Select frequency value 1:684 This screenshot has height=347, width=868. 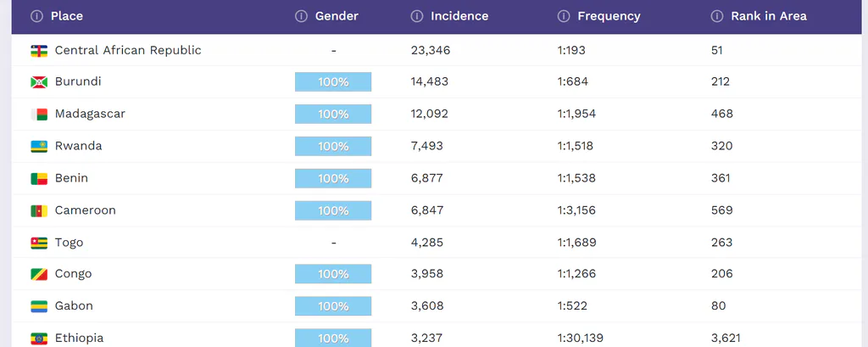573,82
